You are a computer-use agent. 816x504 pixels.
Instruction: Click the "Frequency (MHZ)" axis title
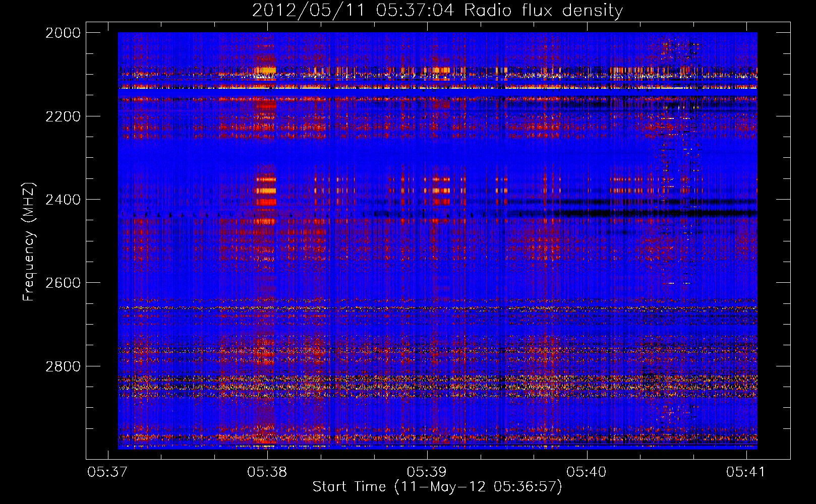[x=29, y=242]
